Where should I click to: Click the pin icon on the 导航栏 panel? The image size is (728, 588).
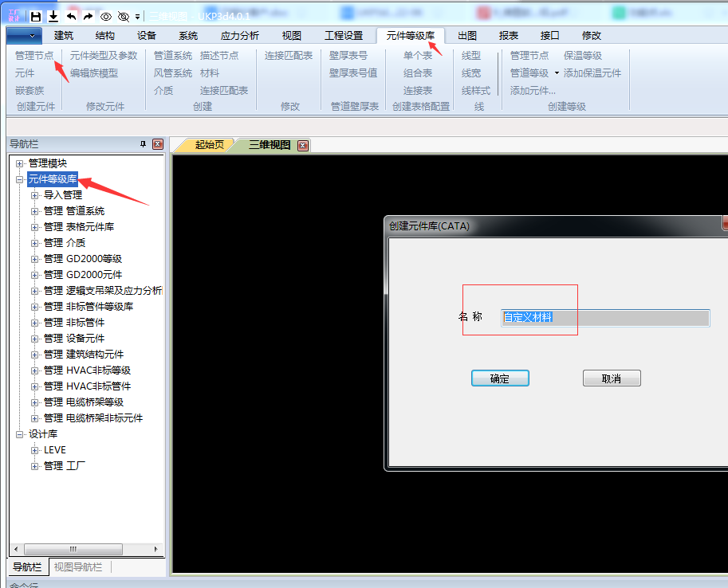[143, 144]
